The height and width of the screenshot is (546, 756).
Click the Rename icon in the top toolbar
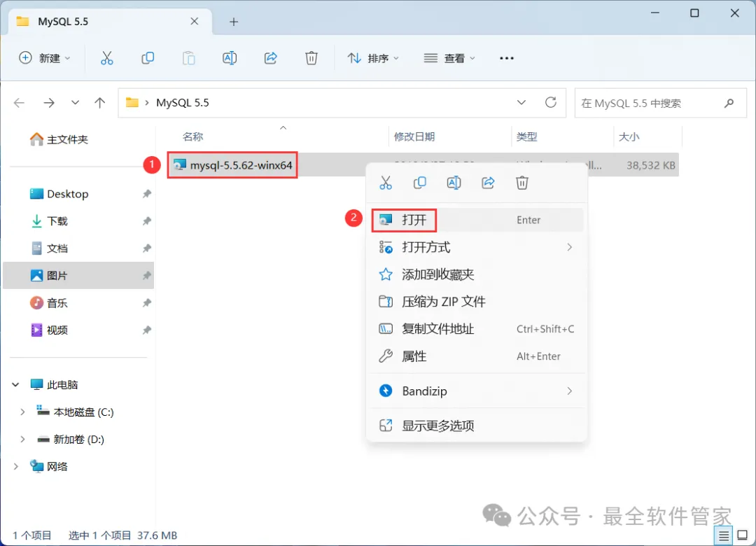[x=230, y=58]
